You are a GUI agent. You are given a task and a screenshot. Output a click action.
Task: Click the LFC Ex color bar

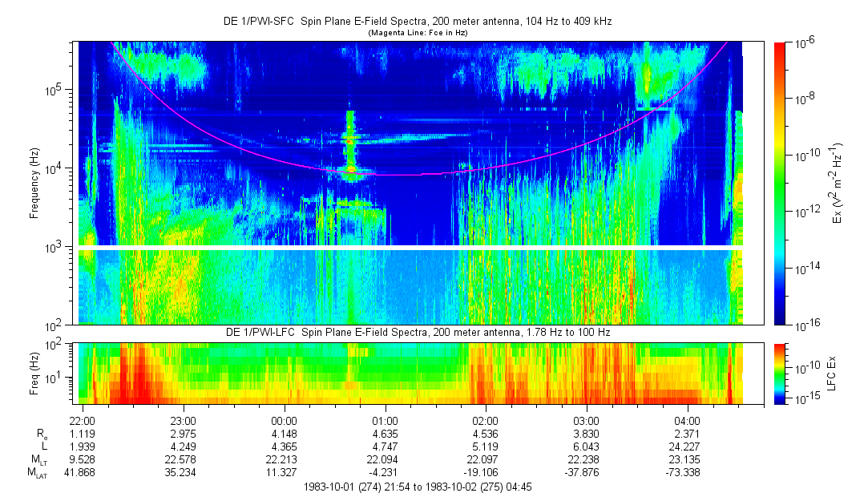point(779,374)
